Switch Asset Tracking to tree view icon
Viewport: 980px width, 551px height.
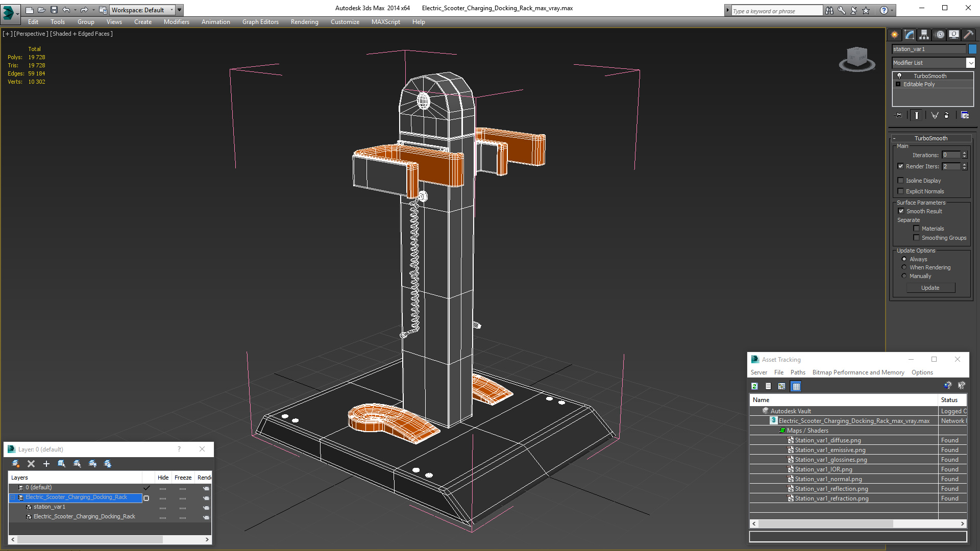(x=782, y=386)
